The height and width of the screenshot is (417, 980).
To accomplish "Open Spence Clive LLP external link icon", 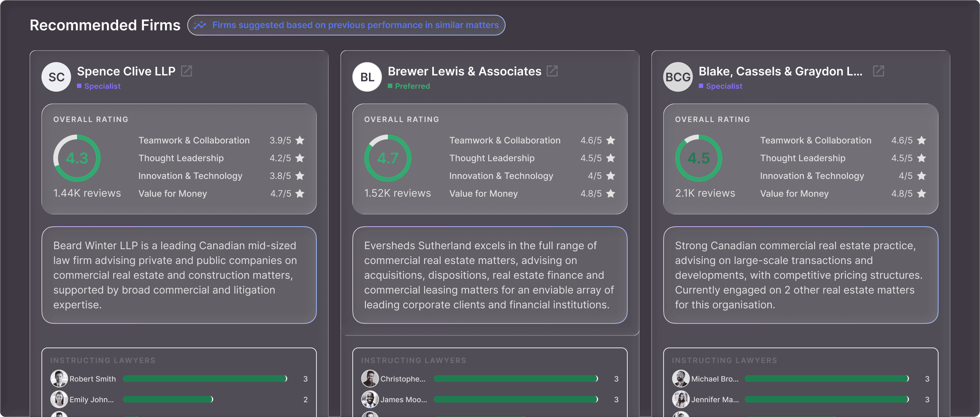I will point(187,71).
